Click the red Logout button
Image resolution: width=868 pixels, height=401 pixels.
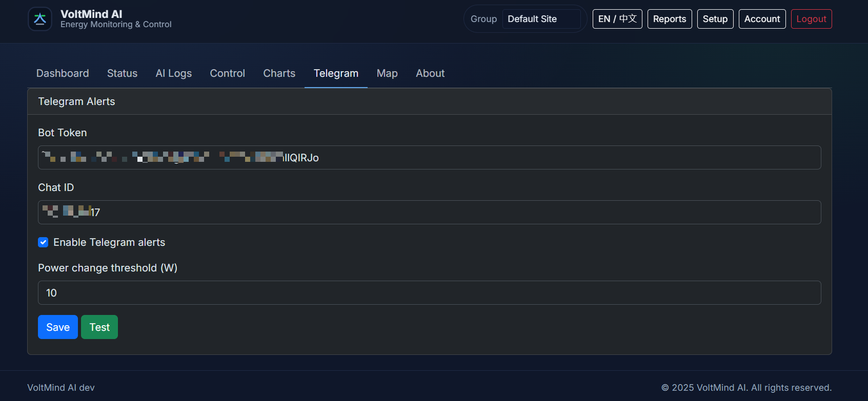811,19
